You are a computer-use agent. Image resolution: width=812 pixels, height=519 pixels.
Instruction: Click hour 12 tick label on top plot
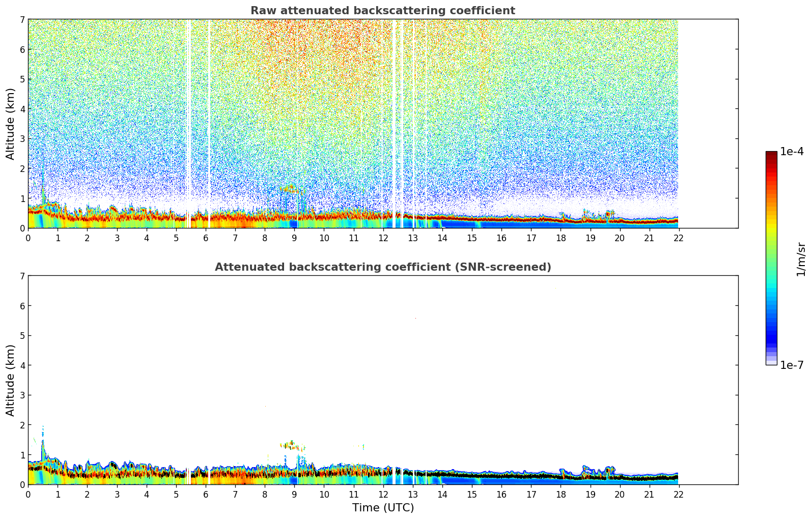[x=383, y=238]
